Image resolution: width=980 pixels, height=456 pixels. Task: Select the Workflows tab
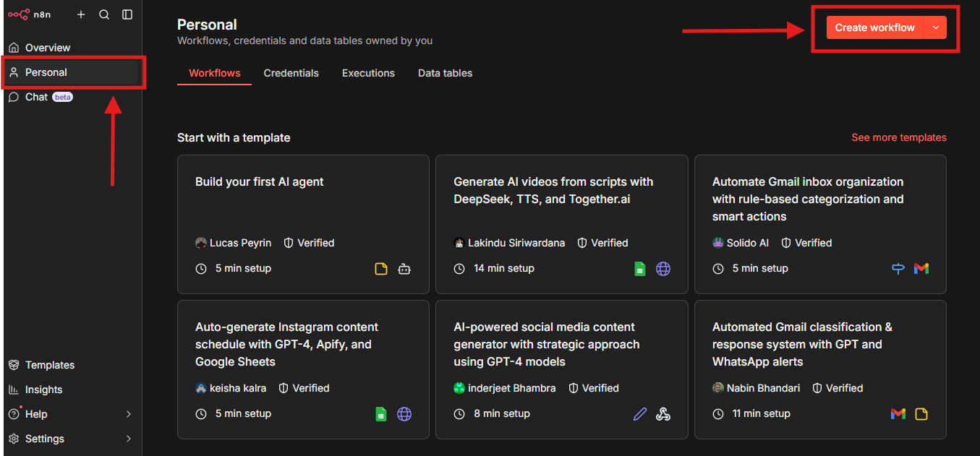[x=214, y=73]
